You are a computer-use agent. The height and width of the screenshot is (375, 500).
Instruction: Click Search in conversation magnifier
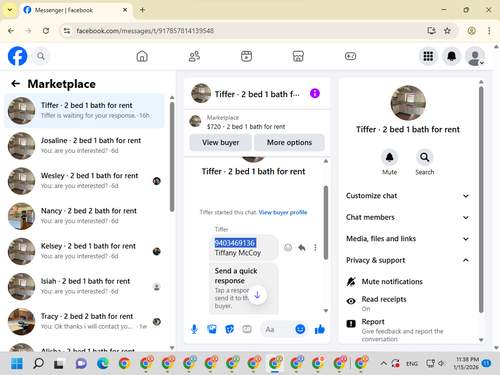point(424,157)
